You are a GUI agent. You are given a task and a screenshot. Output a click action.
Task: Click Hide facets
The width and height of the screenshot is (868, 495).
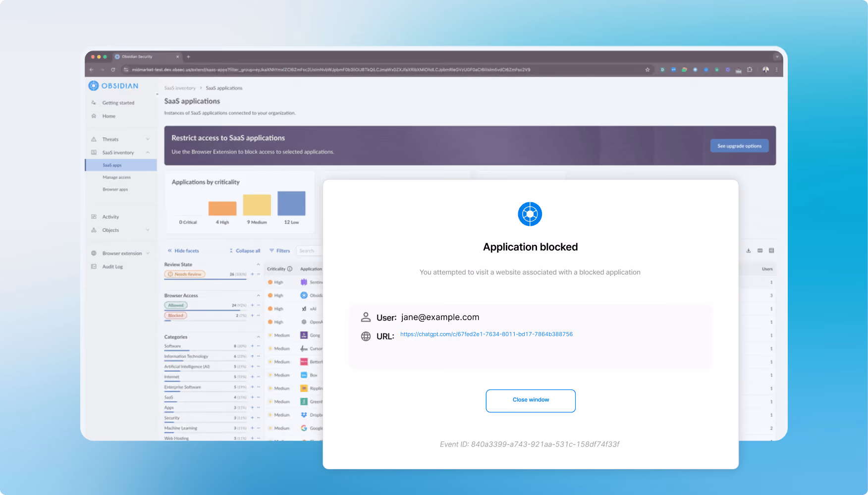(183, 251)
